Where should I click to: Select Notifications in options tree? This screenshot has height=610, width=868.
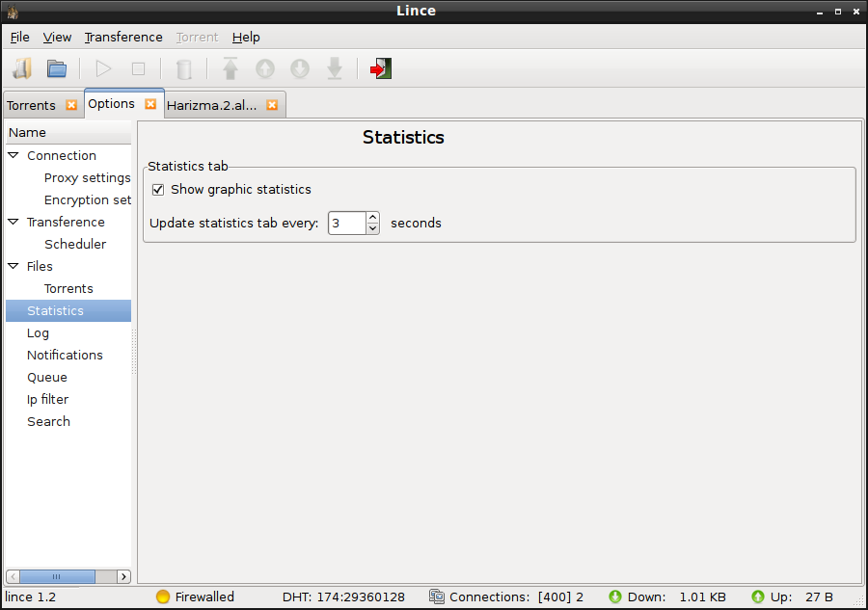click(65, 355)
